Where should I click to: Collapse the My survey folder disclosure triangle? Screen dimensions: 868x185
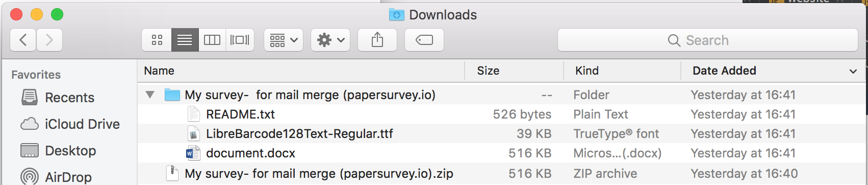pyautogui.click(x=150, y=95)
